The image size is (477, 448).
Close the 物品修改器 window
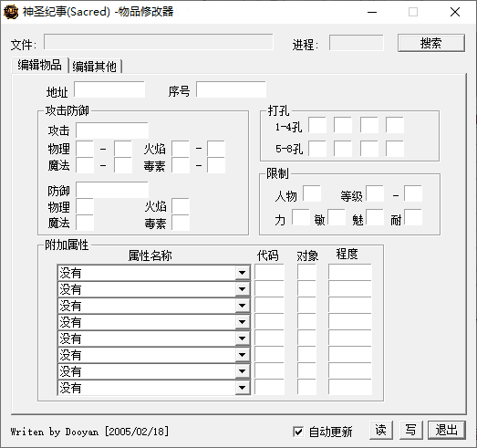click(x=455, y=12)
